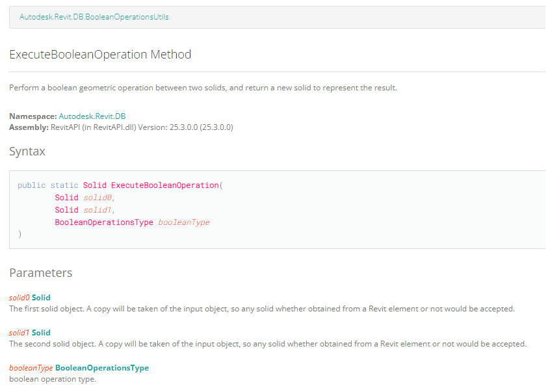Open the BooleanOperationsType link under Parameters
The width and height of the screenshot is (548, 392).
click(x=102, y=367)
